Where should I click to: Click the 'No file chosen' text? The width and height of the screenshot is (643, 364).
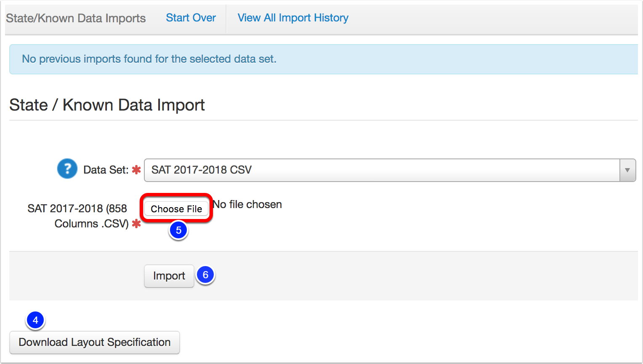(x=247, y=204)
